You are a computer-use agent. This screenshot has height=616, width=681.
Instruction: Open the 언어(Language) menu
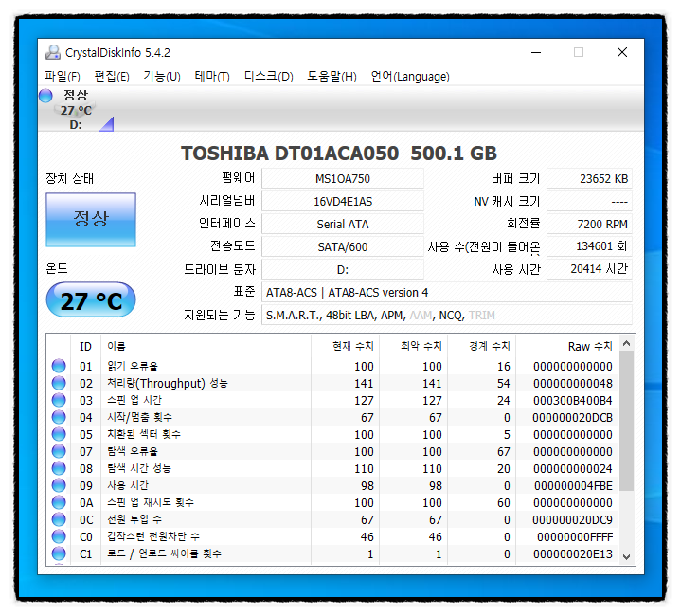pyautogui.click(x=410, y=77)
